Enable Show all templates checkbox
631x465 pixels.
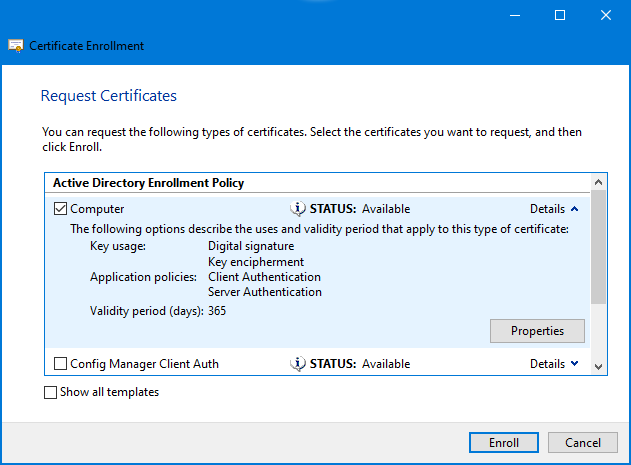click(50, 392)
